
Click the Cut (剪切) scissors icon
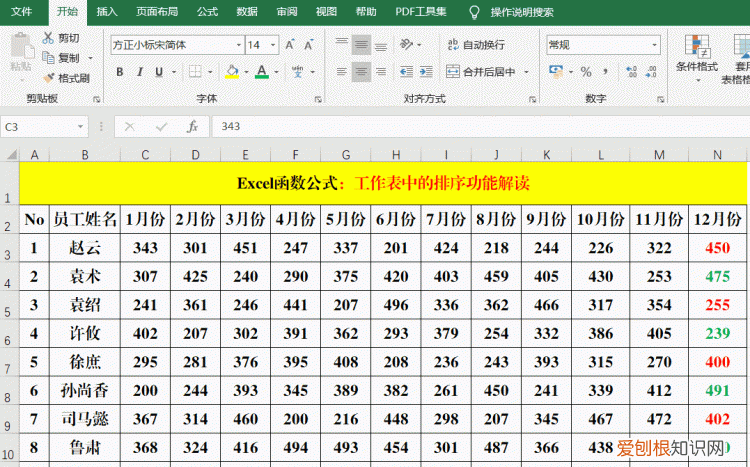(48, 38)
